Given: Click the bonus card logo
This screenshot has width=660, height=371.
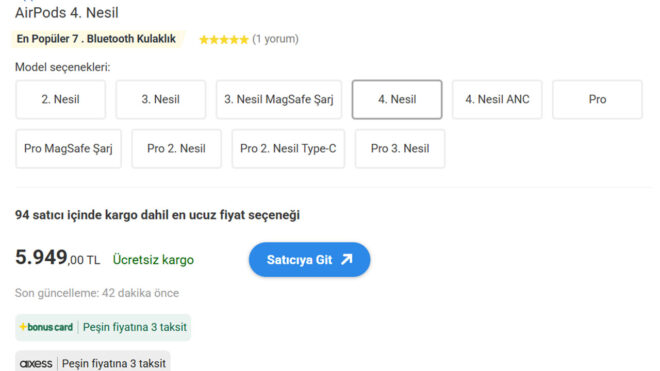Looking at the screenshot, I should point(46,327).
